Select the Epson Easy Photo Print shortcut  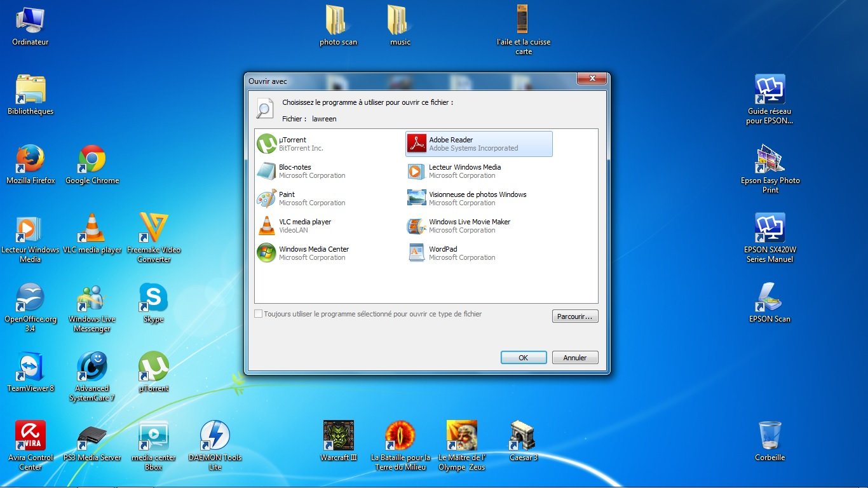(770, 169)
